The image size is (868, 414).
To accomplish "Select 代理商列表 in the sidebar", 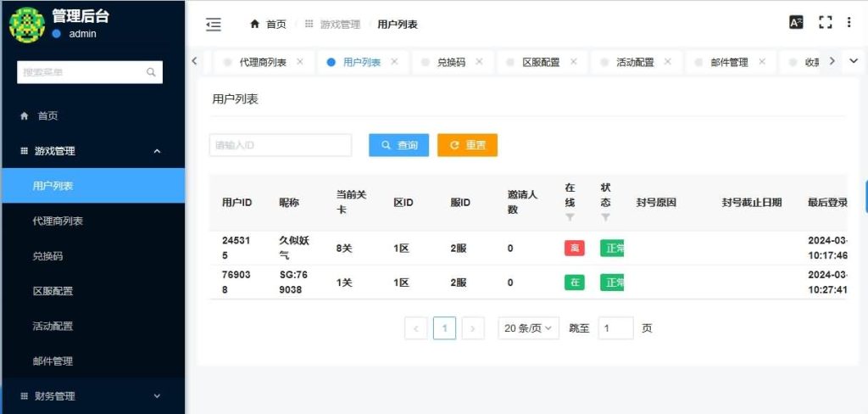I will pyautogui.click(x=93, y=221).
